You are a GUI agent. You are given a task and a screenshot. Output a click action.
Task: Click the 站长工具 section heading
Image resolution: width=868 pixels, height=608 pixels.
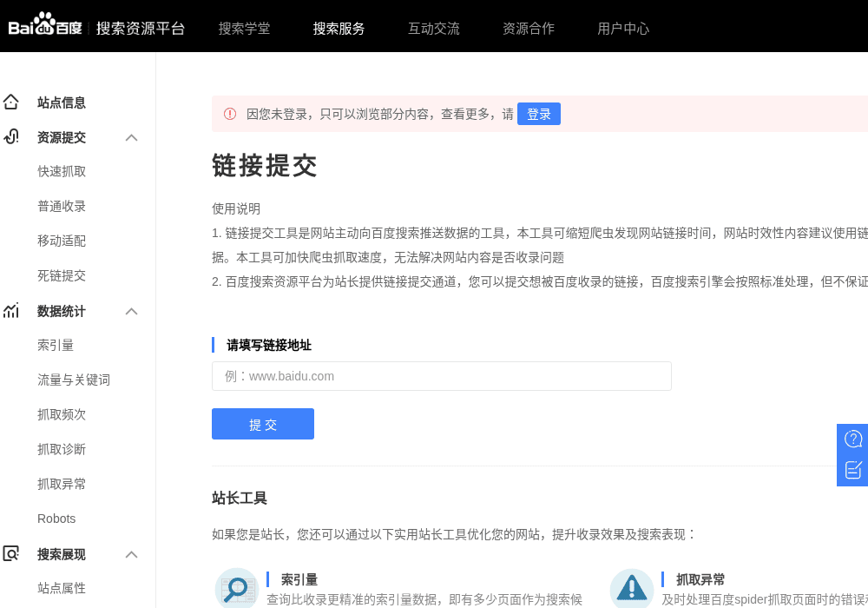click(x=240, y=498)
